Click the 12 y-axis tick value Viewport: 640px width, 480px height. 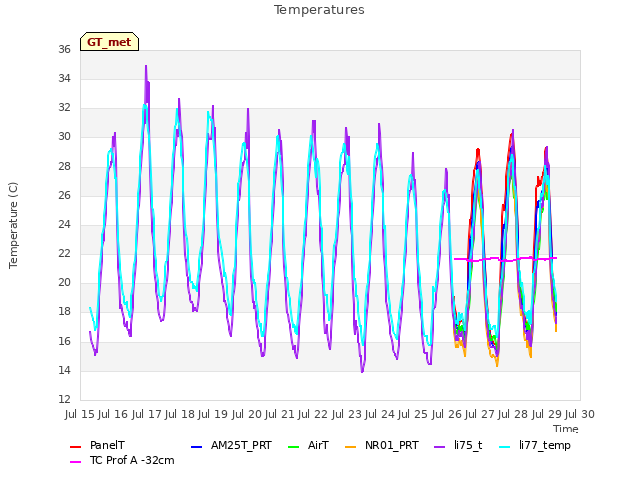(x=64, y=400)
